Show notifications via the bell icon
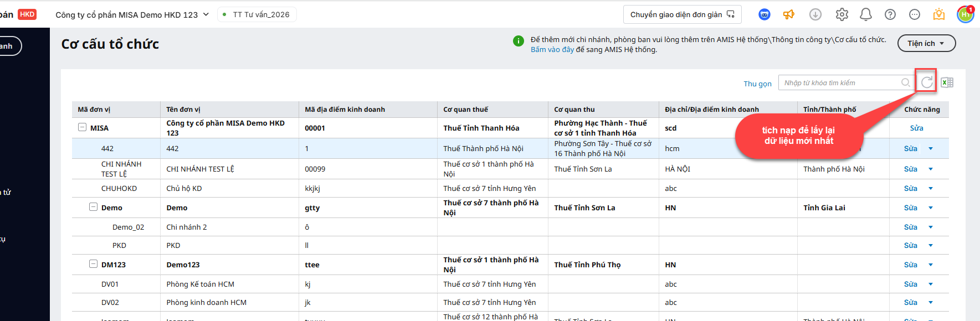The image size is (980, 321). click(866, 15)
